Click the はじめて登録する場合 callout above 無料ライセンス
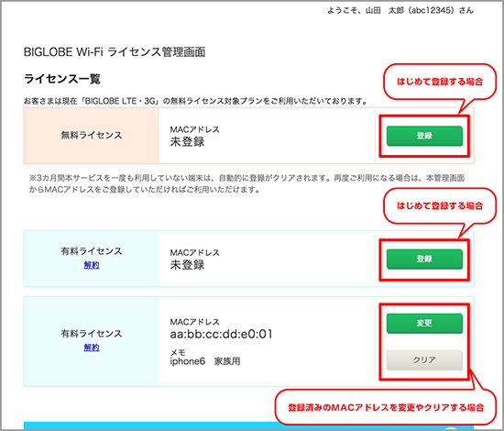This screenshot has width=504, height=431. click(x=440, y=82)
